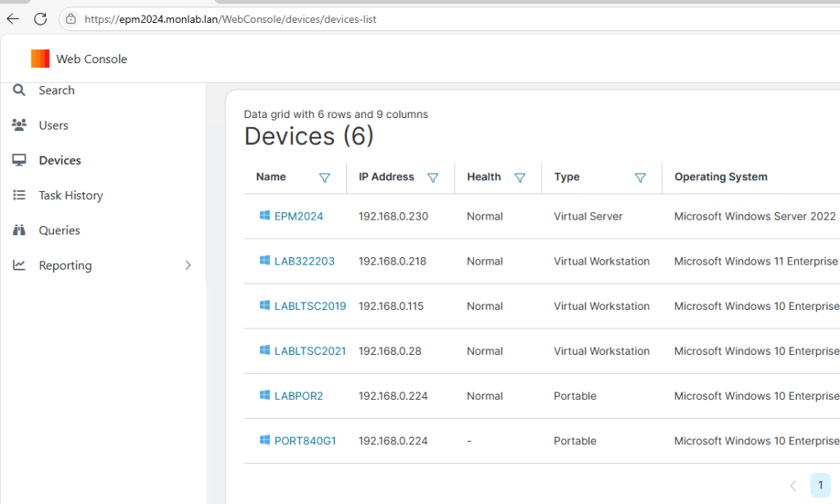Click the Queries binoculars icon

(20, 230)
